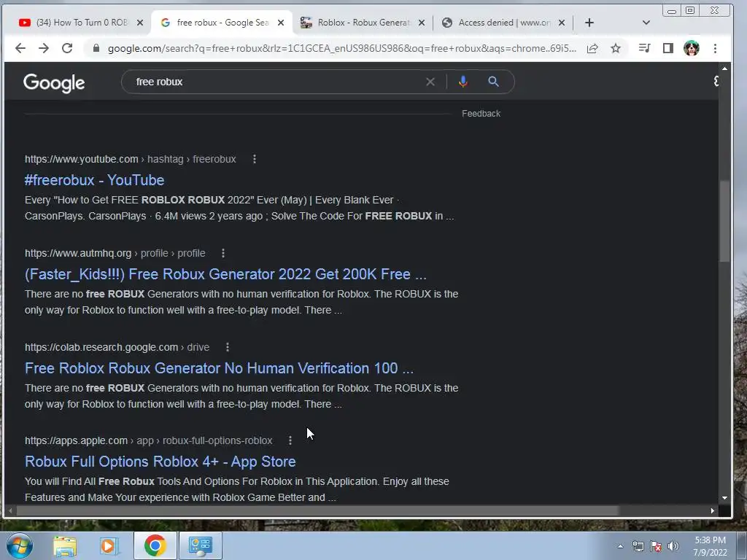This screenshot has height=560, width=747.
Task: Open more options for the colab.research.google.com result
Action: tap(228, 347)
